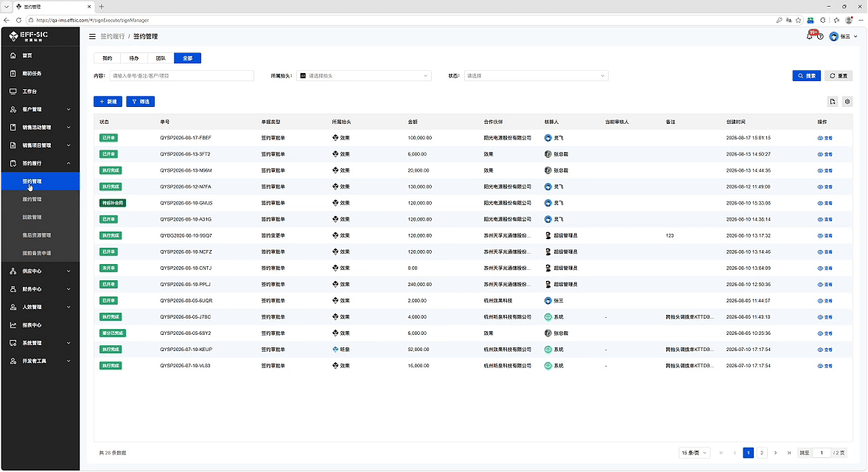This screenshot has height=472, width=868.
Task: View the QYSP2026-07-10-VL83 row eye icon
Action: pos(825,366)
